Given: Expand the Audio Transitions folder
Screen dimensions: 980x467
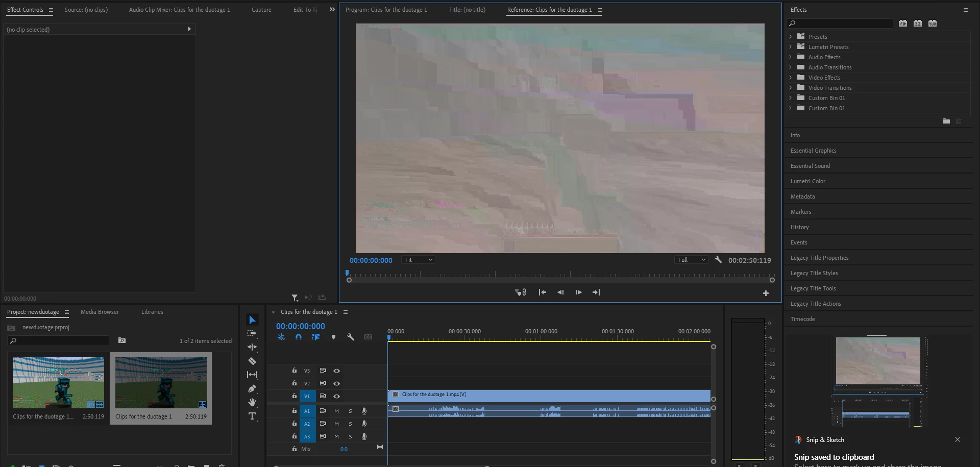Looking at the screenshot, I should point(790,67).
